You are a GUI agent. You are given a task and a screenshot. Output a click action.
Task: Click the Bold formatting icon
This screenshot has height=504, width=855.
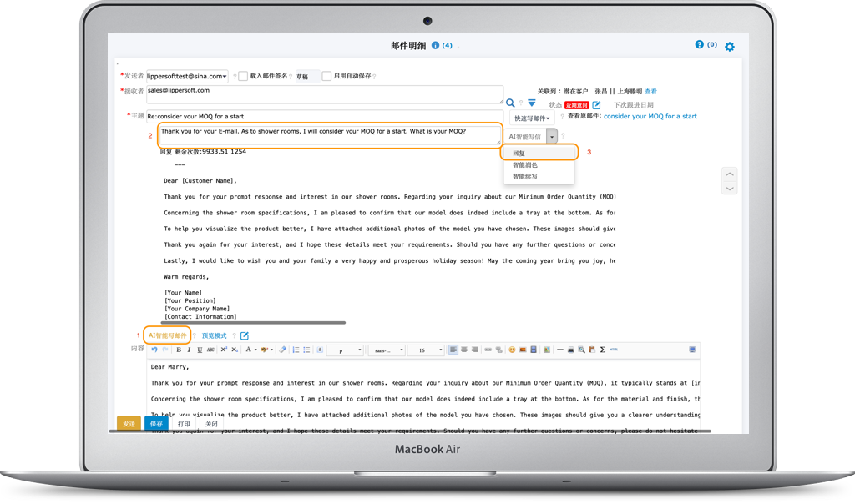pos(179,350)
